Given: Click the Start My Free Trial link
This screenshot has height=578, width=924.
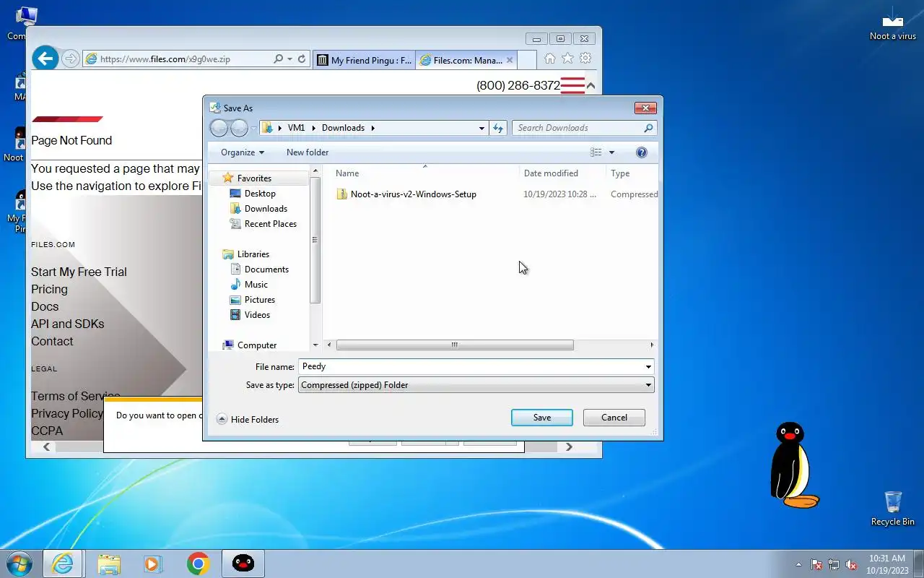Looking at the screenshot, I should pyautogui.click(x=79, y=272).
